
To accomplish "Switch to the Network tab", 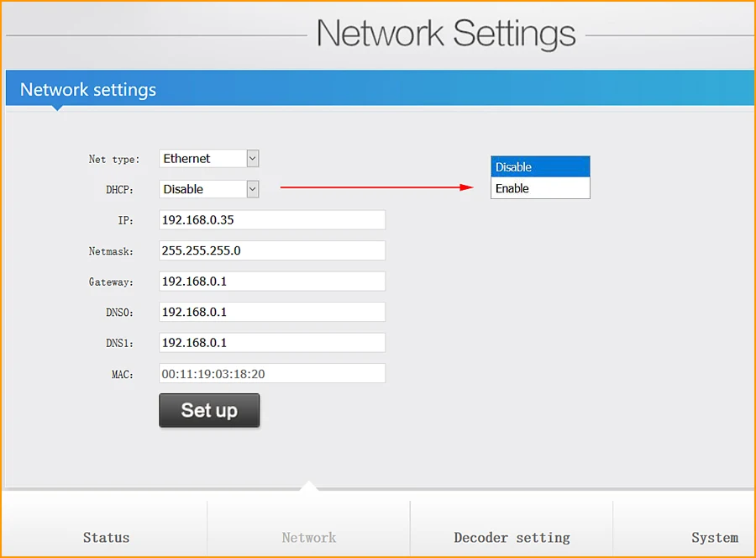I will point(308,537).
